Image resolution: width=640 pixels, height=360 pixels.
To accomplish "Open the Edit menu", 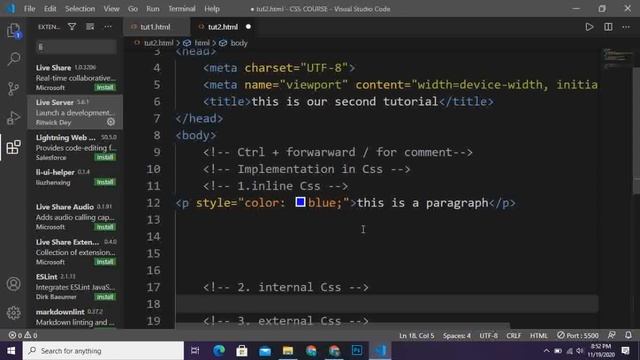I will pyautogui.click(x=50, y=9).
